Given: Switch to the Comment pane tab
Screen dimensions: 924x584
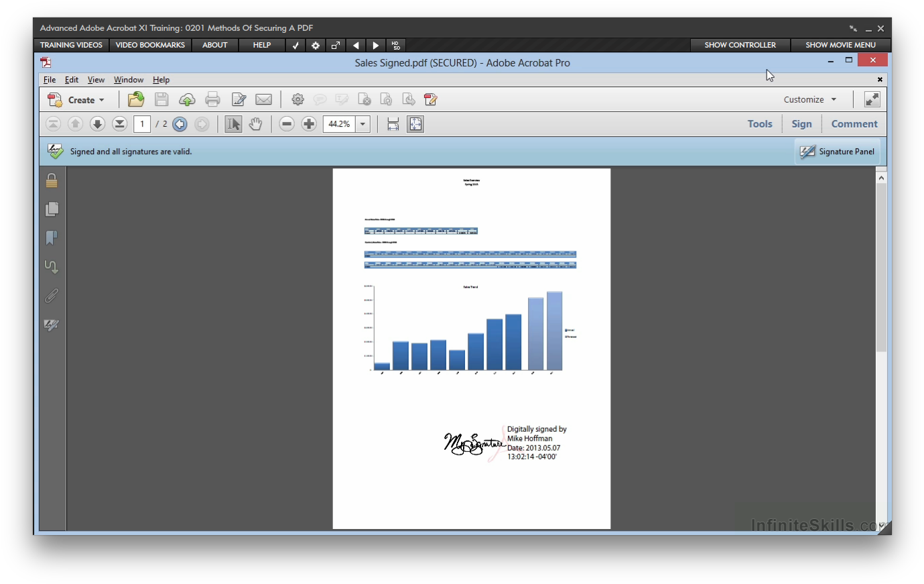Looking at the screenshot, I should [x=854, y=124].
